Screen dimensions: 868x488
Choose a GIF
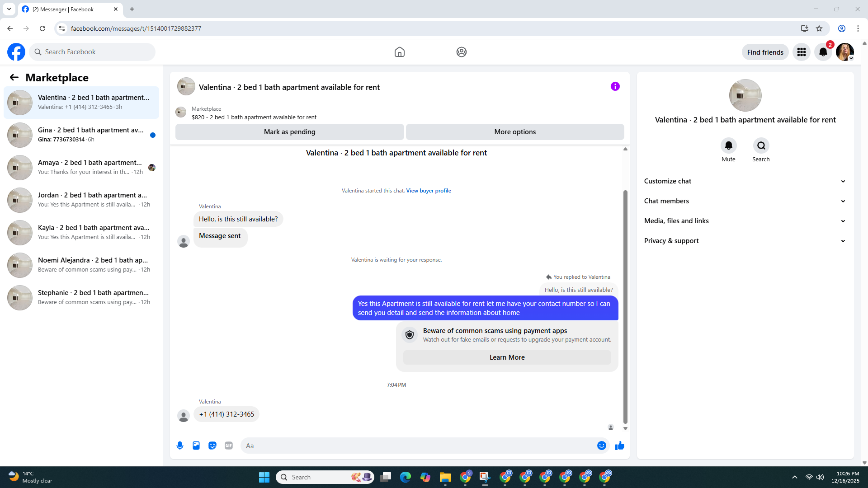(229, 446)
